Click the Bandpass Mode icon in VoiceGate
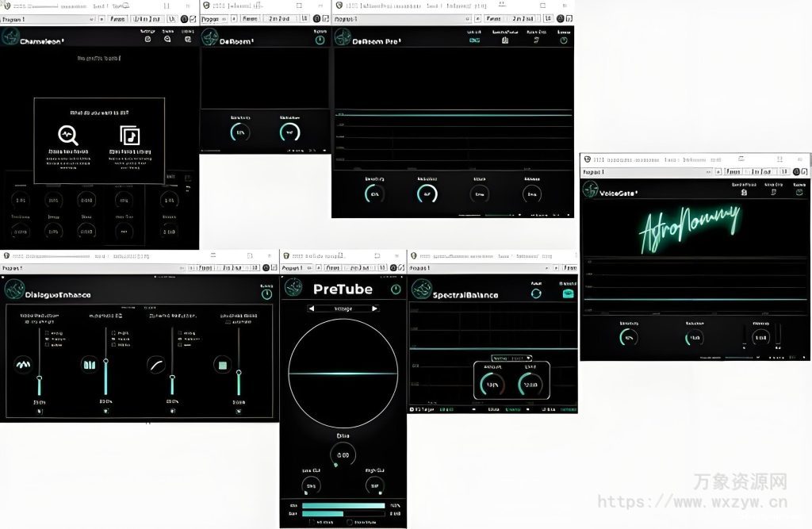 (x=744, y=193)
